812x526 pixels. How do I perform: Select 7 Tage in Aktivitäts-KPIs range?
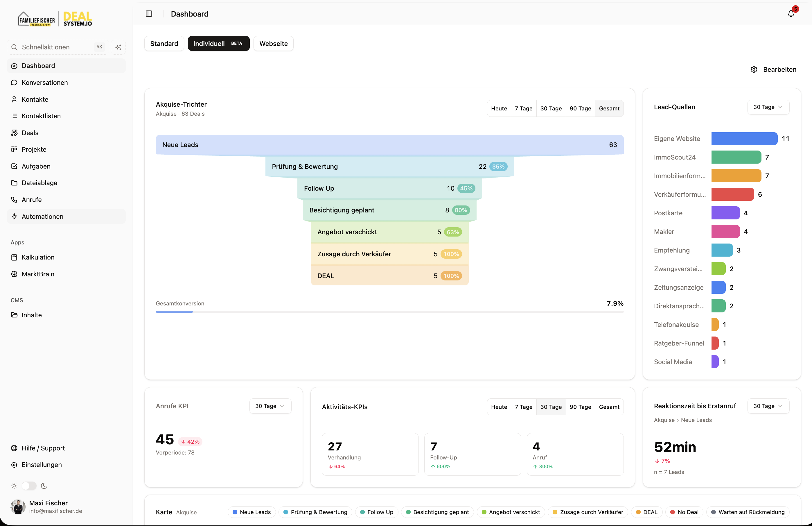click(523, 407)
